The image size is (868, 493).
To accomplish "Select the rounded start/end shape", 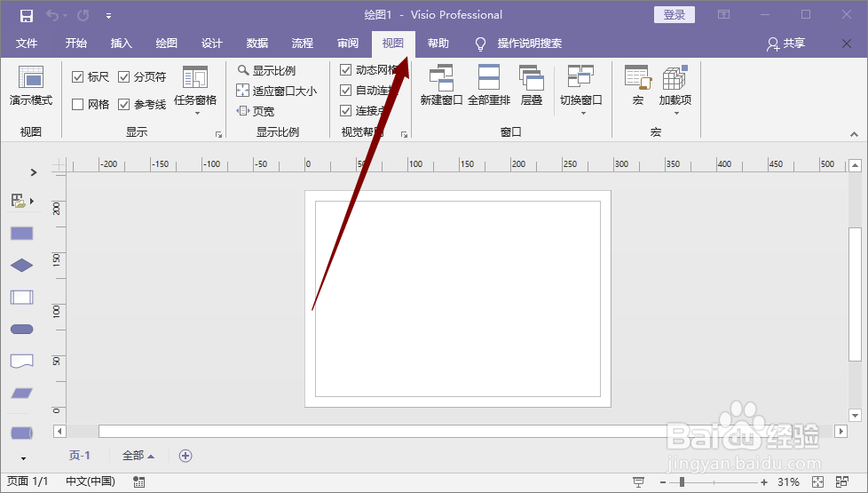I will pos(22,330).
